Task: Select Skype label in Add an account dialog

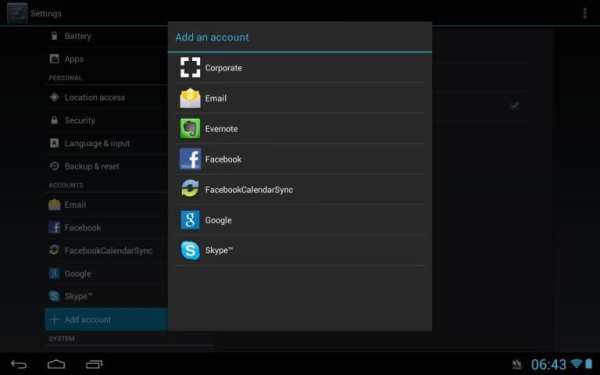Action: [219, 250]
